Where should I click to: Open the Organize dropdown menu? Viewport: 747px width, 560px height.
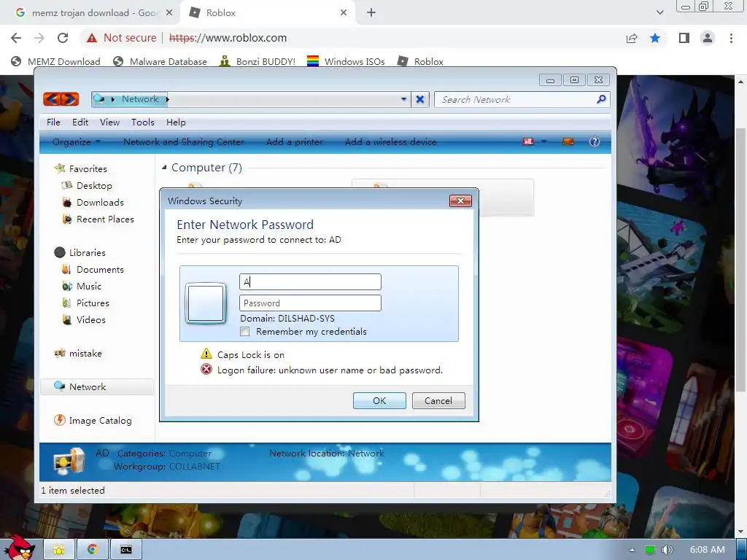76,142
